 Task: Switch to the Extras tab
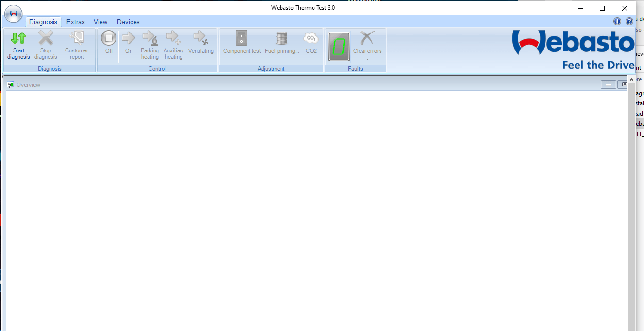(x=75, y=22)
